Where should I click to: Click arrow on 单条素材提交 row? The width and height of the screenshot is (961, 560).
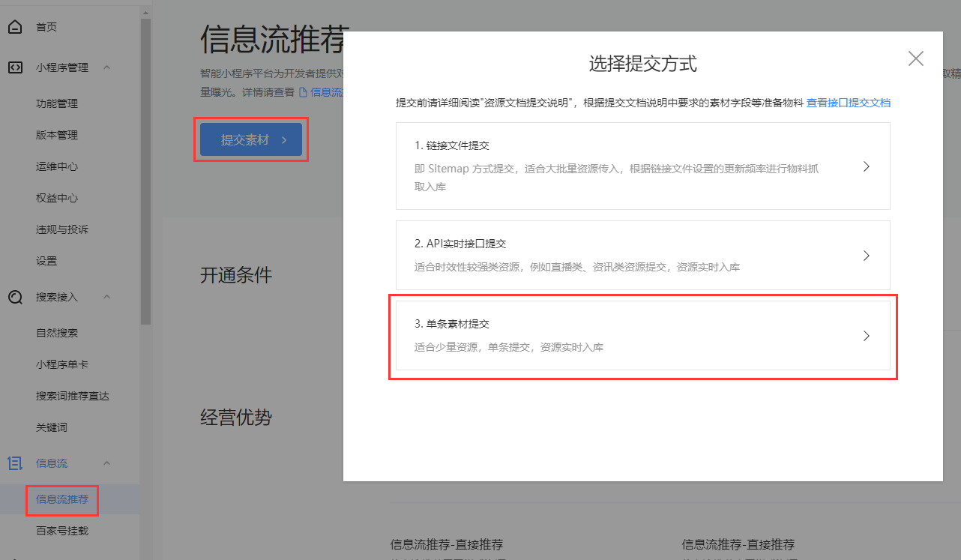coord(867,336)
